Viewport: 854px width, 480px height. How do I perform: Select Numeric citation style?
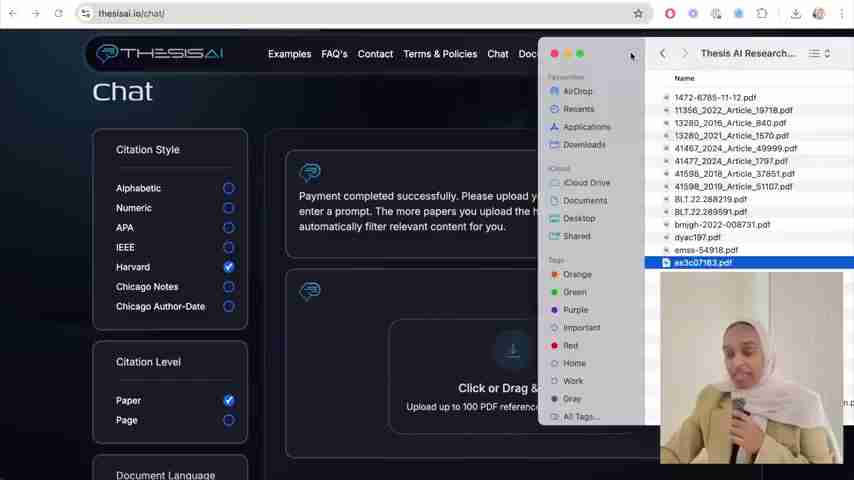tap(229, 208)
